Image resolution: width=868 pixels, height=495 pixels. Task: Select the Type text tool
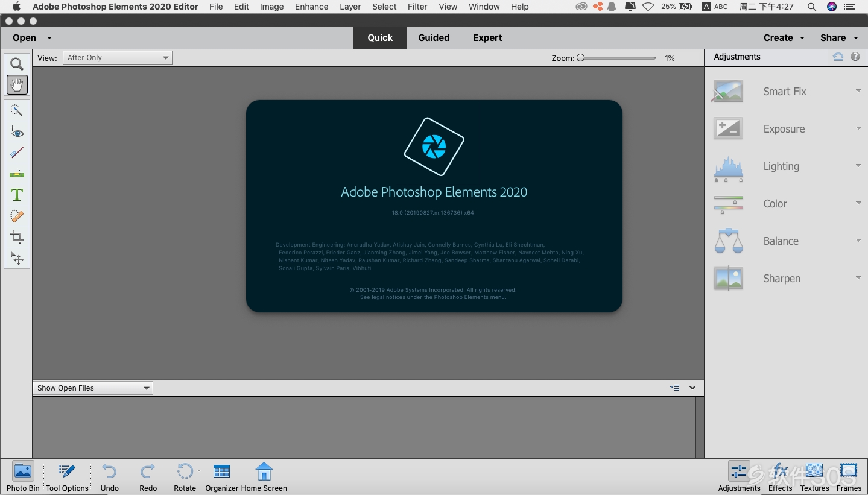tap(17, 195)
